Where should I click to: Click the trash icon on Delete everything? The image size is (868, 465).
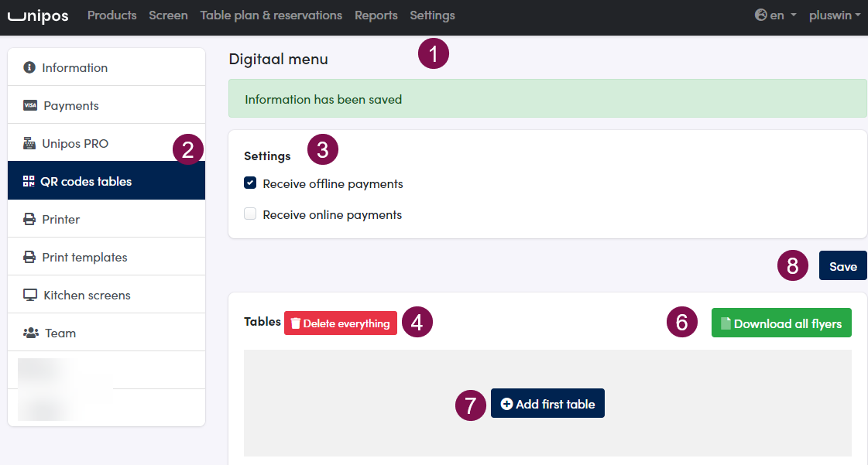(x=296, y=323)
